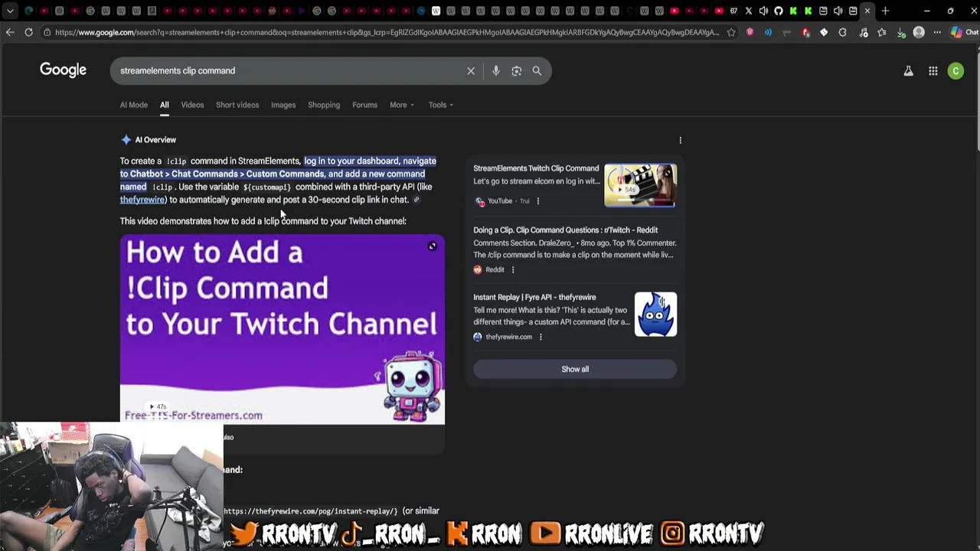Switch to the Shopping tab
Screen dimensions: 980x551
click(324, 105)
